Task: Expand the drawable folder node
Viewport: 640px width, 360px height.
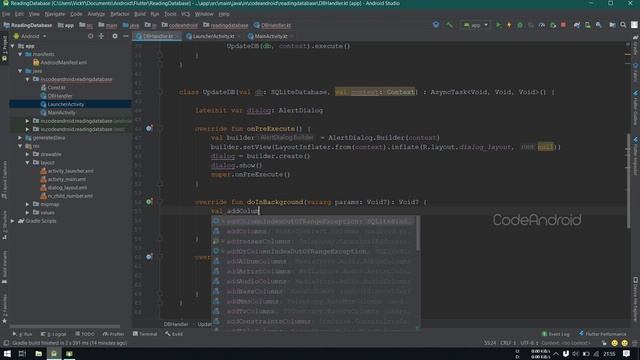Action: point(27,154)
